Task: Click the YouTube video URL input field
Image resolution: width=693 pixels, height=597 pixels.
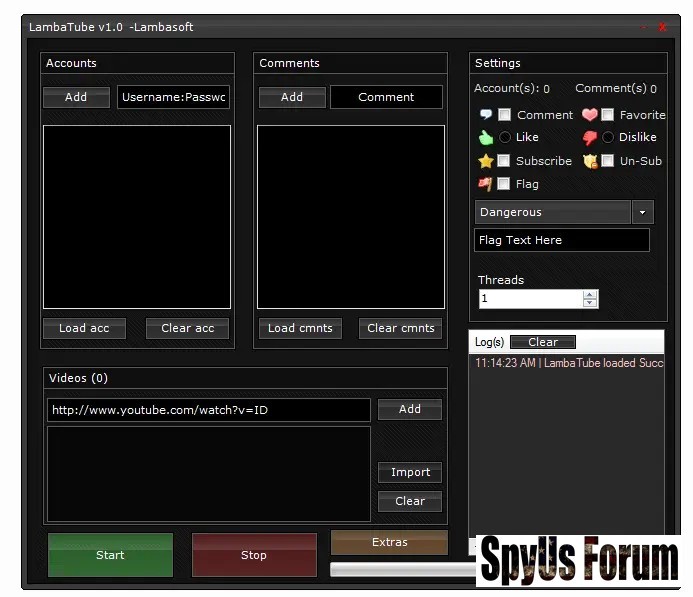Action: [x=208, y=410]
